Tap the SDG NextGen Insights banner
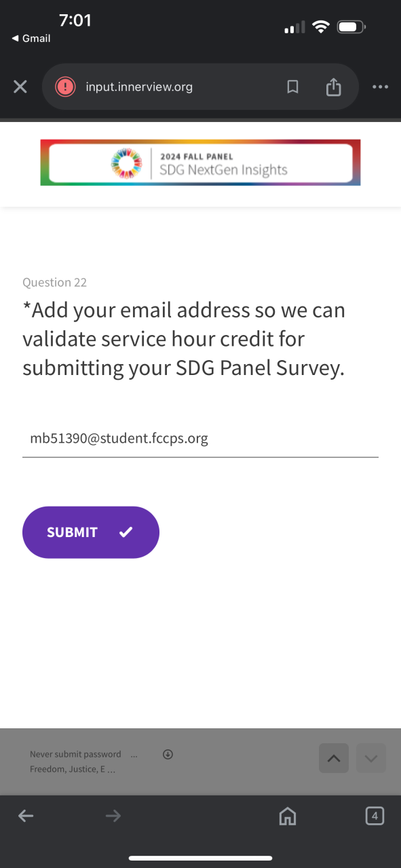This screenshot has height=868, width=401. click(200, 163)
